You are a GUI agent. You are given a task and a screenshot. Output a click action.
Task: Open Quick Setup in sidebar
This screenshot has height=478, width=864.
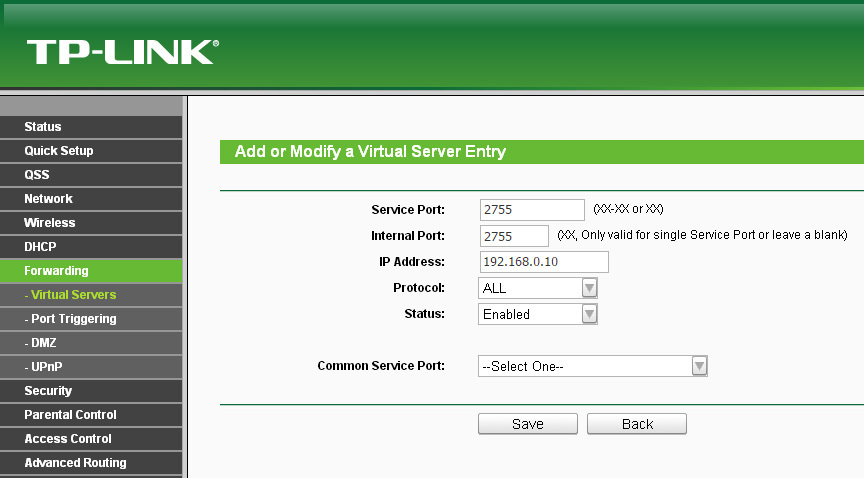[x=91, y=151]
